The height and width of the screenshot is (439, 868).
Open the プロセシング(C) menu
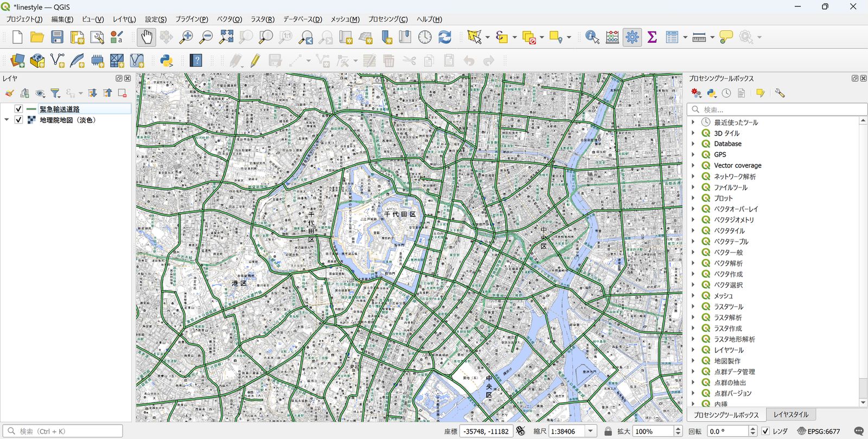(388, 19)
